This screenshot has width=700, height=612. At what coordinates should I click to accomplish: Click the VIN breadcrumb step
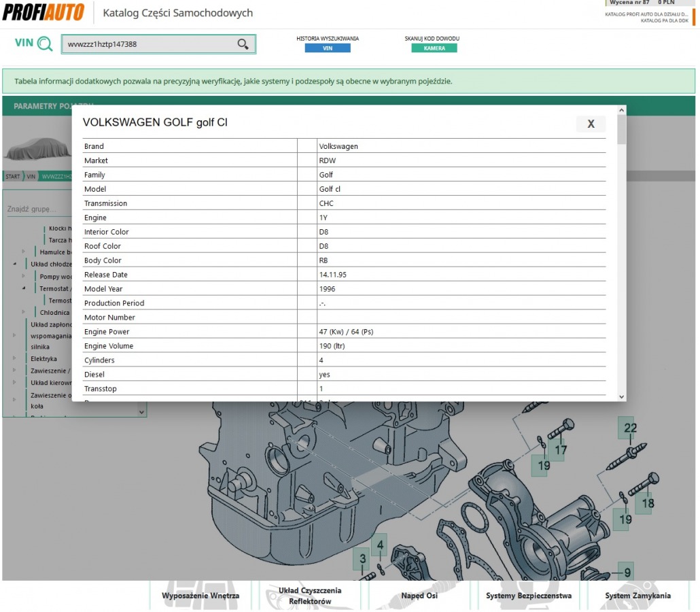tap(31, 176)
